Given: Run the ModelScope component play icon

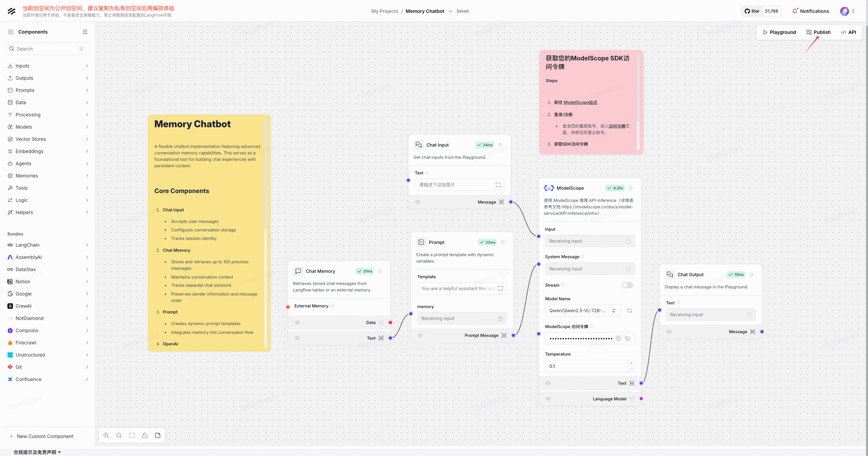Looking at the screenshot, I should pos(631,188).
